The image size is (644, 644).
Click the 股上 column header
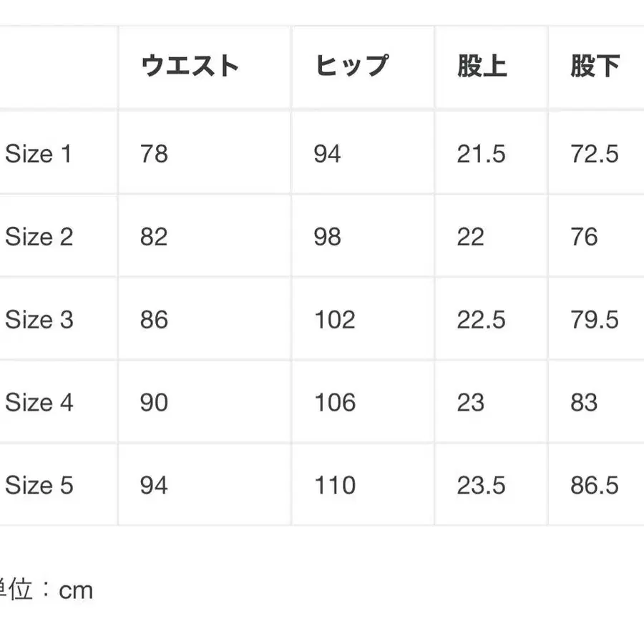point(482,67)
